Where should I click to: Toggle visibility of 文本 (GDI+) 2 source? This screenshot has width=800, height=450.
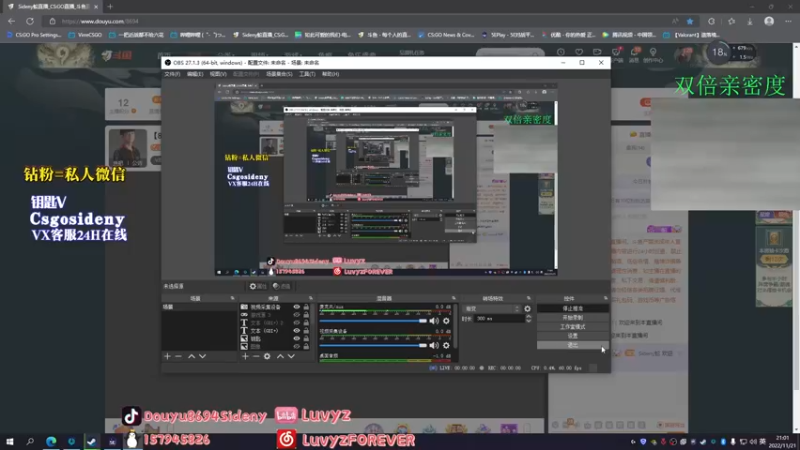pyautogui.click(x=296, y=323)
